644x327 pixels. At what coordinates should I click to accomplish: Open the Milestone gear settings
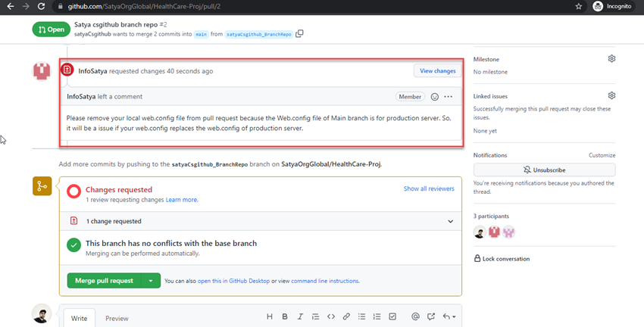pyautogui.click(x=611, y=59)
